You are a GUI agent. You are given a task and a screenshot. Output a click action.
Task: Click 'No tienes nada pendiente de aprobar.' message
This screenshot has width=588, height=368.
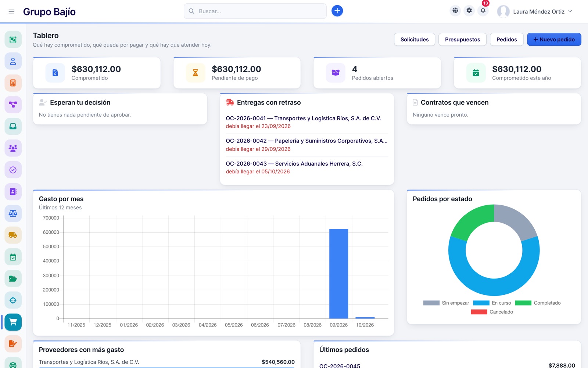click(85, 115)
